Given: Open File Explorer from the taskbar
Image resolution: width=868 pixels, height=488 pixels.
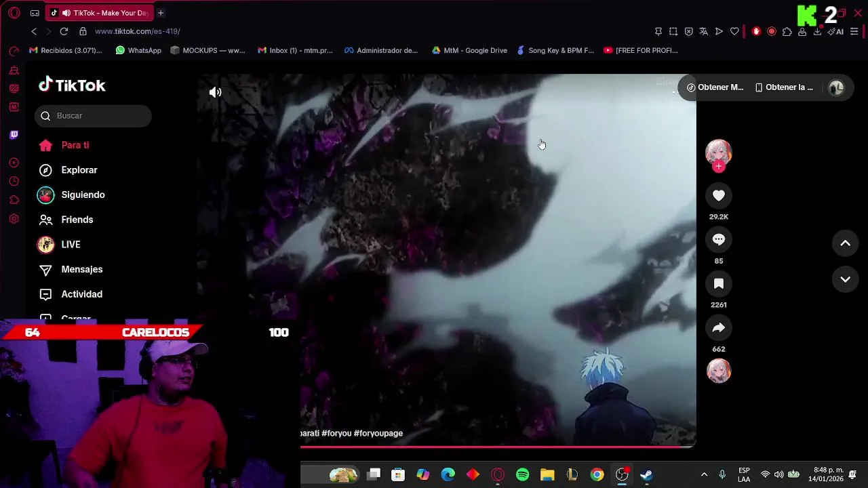Looking at the screenshot, I should 547,474.
